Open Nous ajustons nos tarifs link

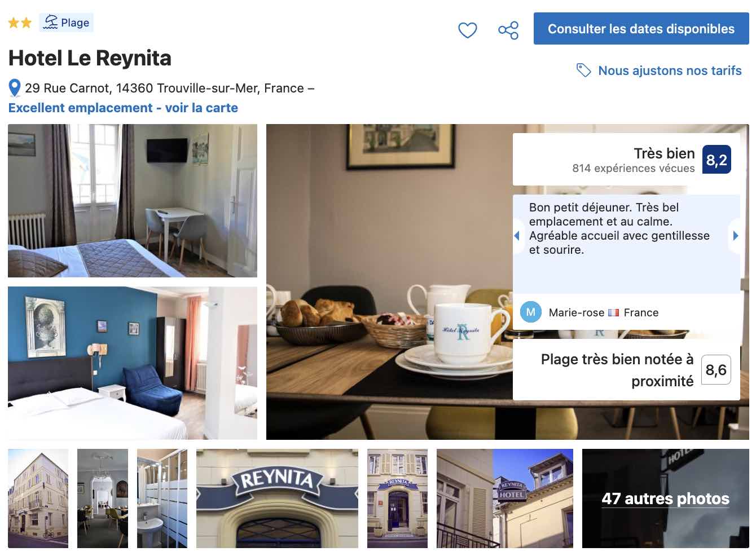point(670,70)
